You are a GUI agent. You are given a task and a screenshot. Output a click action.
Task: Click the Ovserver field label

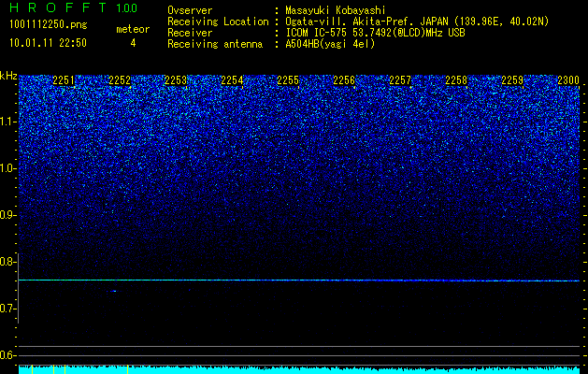190,10
